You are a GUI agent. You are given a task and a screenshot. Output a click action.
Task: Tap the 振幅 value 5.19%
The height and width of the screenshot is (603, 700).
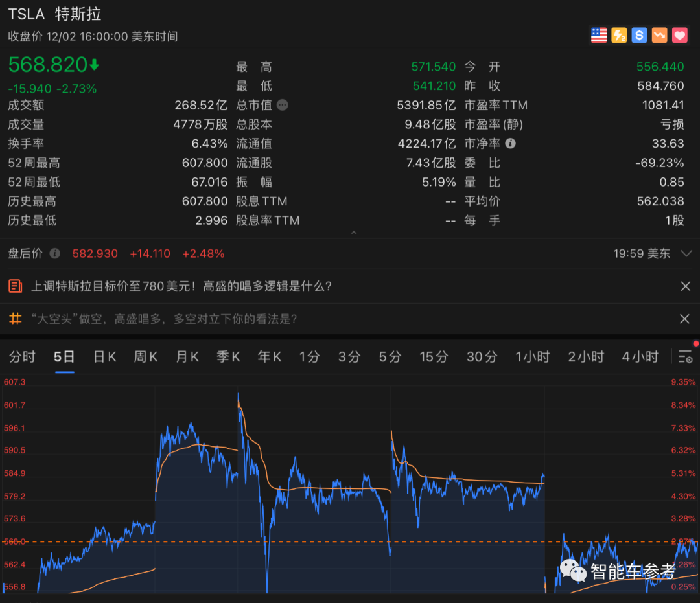439,182
